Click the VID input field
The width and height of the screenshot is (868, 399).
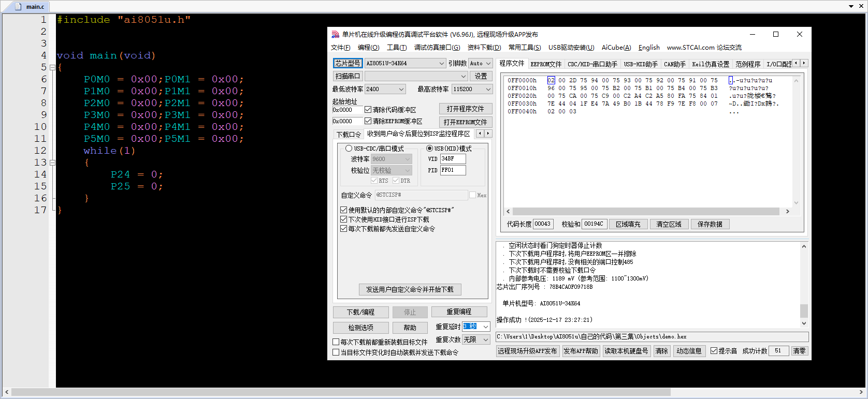pyautogui.click(x=453, y=159)
